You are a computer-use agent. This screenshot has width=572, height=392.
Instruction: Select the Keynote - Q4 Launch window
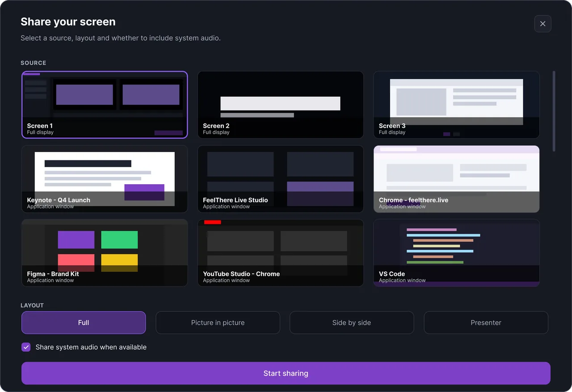[105, 179]
